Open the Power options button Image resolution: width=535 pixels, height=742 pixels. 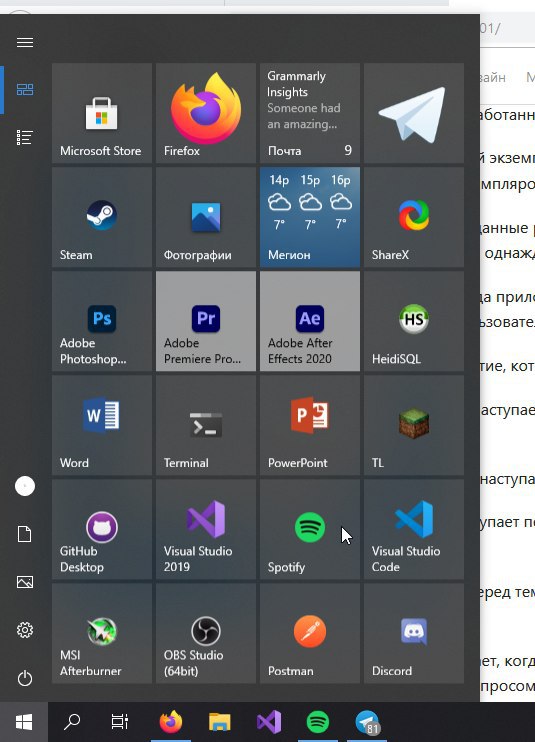pyautogui.click(x=25, y=679)
